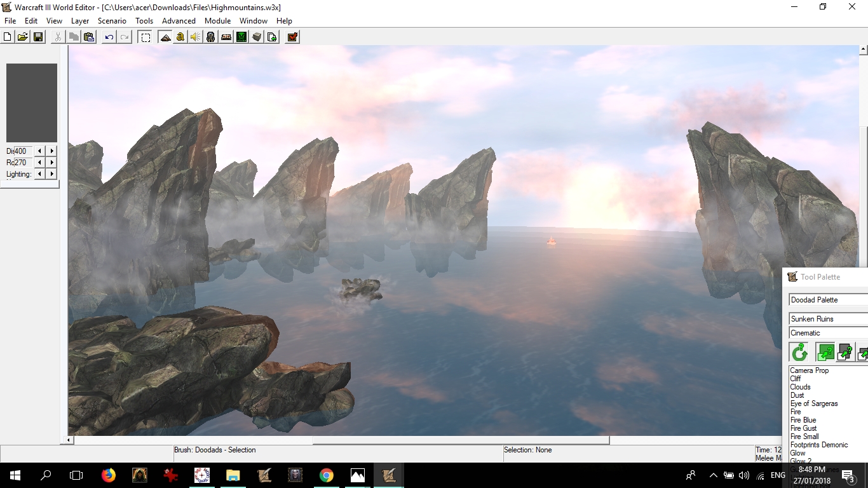Expand the Doodad Palette dropdown
The width and height of the screenshot is (868, 488).
(x=829, y=300)
